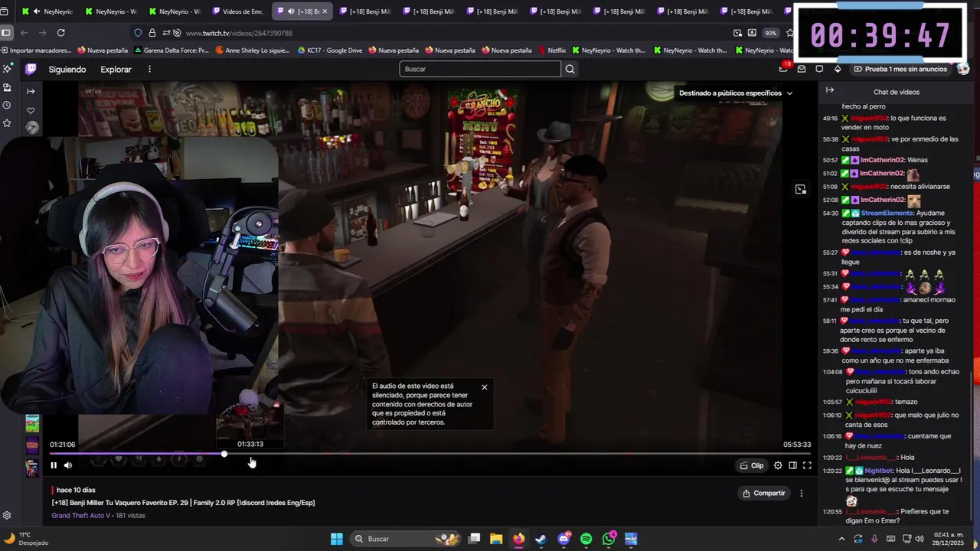Mute the video volume speaker
980x551 pixels.
click(68, 465)
